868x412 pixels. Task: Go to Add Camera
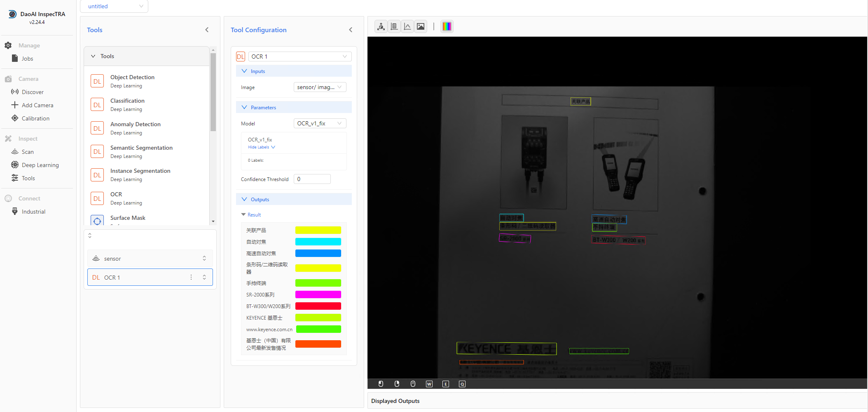(x=37, y=105)
